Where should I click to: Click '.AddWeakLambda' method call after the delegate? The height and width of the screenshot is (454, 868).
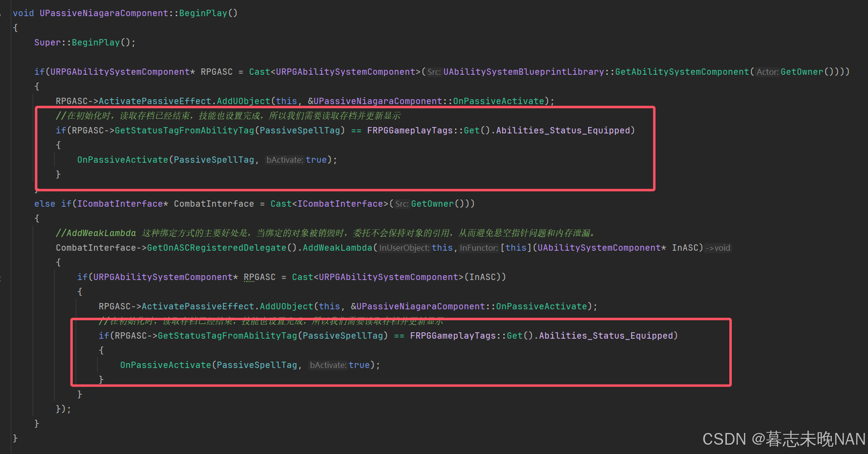pyautogui.click(x=334, y=248)
